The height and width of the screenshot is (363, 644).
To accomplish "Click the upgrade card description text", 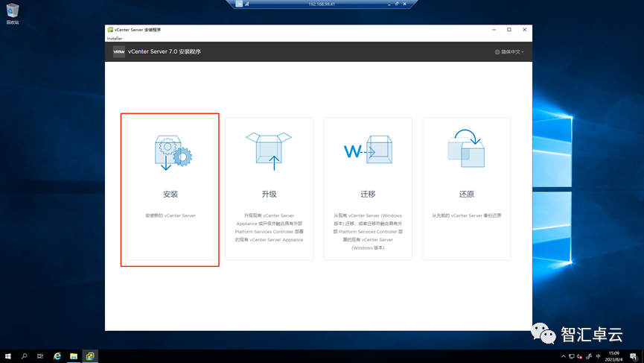I will point(269,227).
